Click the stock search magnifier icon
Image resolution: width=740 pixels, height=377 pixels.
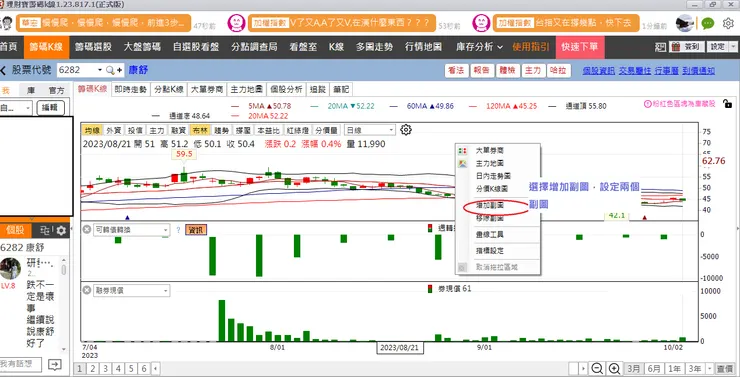[110, 70]
